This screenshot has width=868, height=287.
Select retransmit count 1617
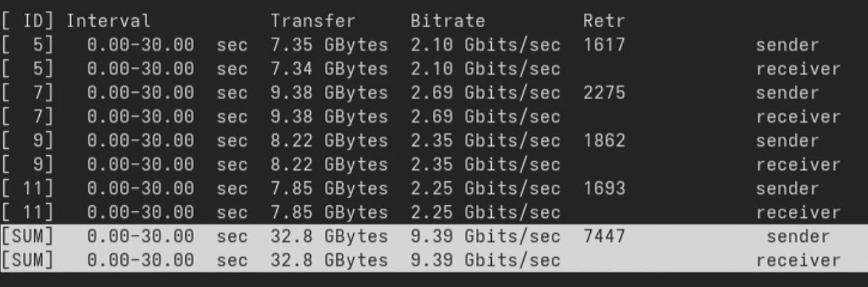(x=604, y=46)
